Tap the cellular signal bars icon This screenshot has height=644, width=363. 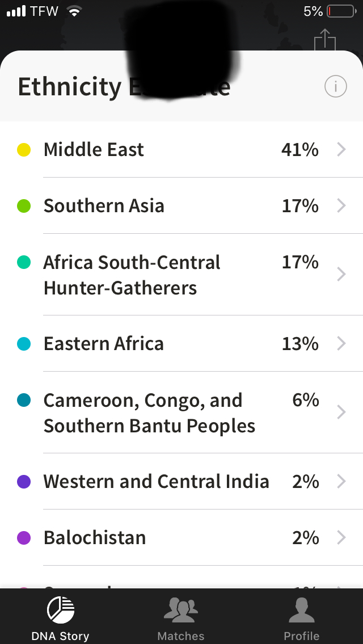[16, 11]
